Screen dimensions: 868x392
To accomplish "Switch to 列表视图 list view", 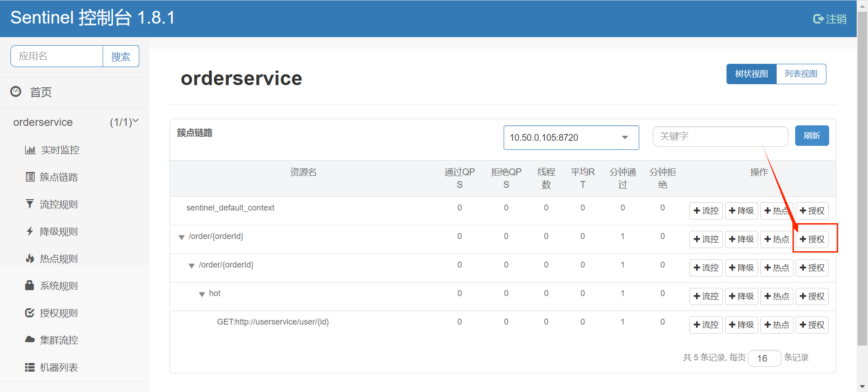I will [x=801, y=74].
